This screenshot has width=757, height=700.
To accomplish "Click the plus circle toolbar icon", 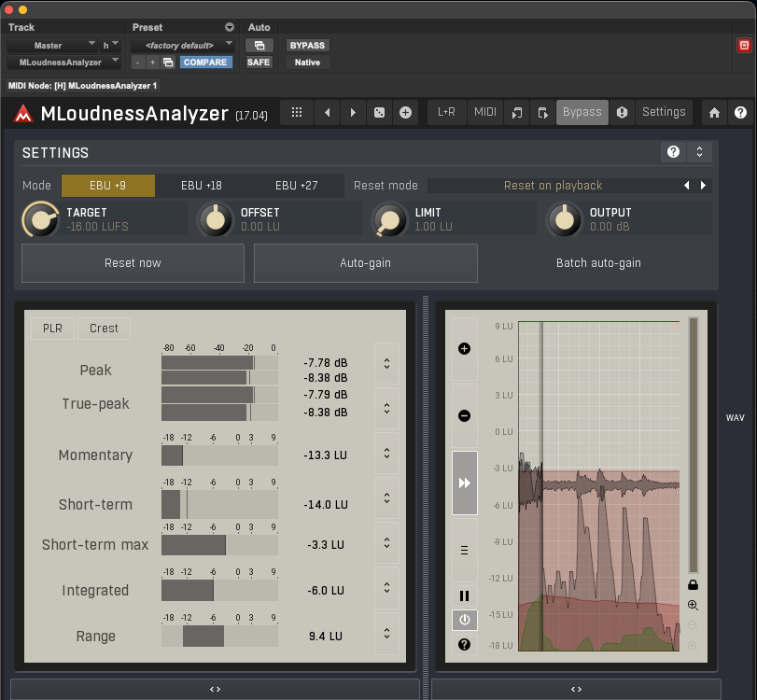I will [405, 113].
